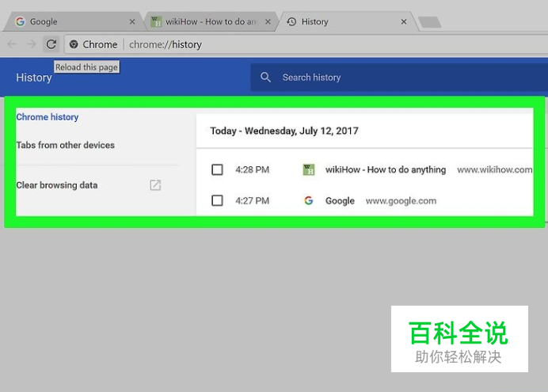Select Chrome history in the sidebar
Viewport: 548px width, 392px height.
tap(48, 117)
